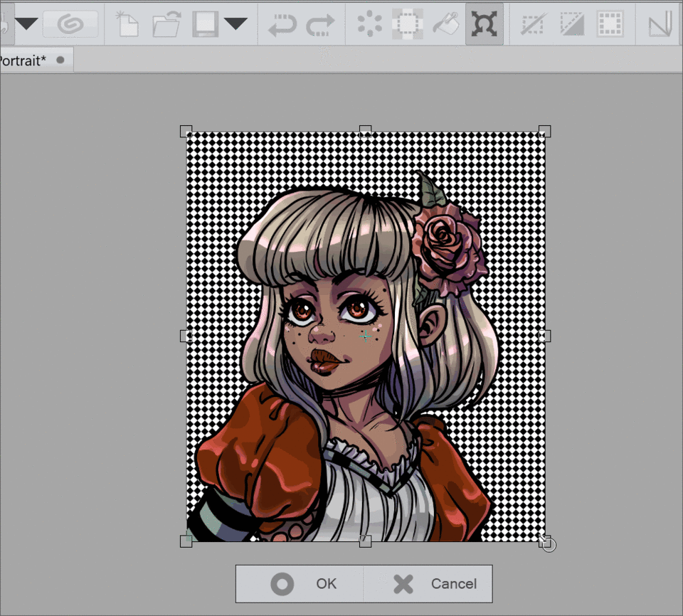Viewport: 683px width, 616px height.
Task: Click the snap ruler icon at toolbar end
Action: tap(660, 26)
